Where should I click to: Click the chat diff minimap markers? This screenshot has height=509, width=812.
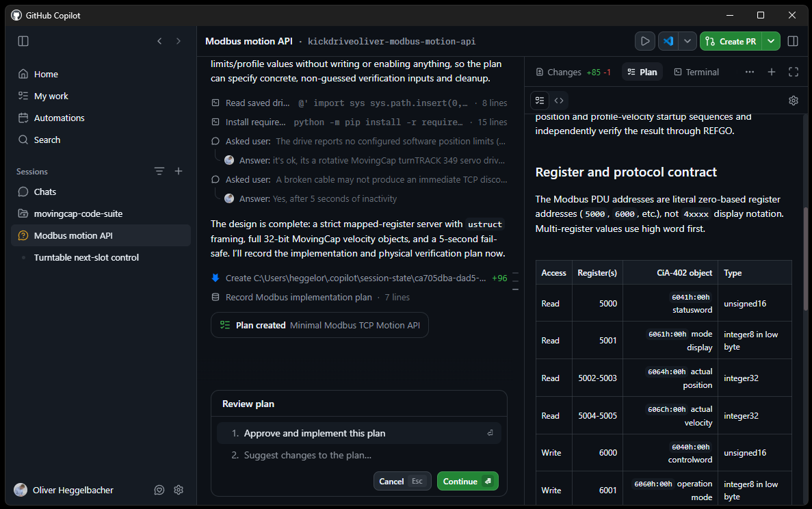(515, 280)
